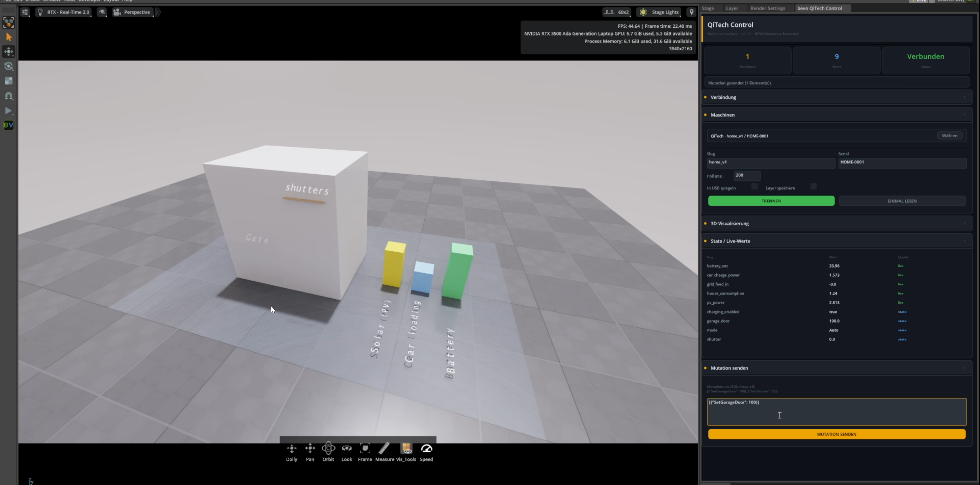Image resolution: width=980 pixels, height=485 pixels.
Task: Click the shutter row key
Action: pyautogui.click(x=714, y=339)
